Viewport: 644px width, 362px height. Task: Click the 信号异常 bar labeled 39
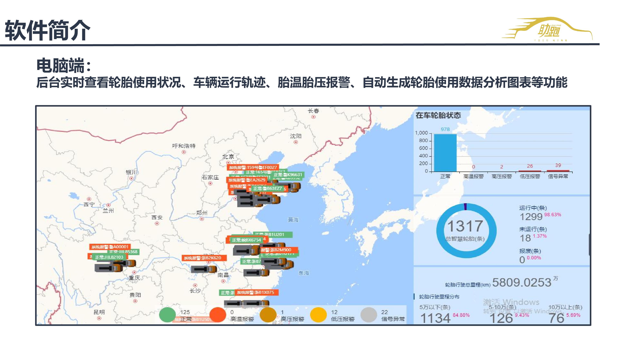[x=558, y=171]
